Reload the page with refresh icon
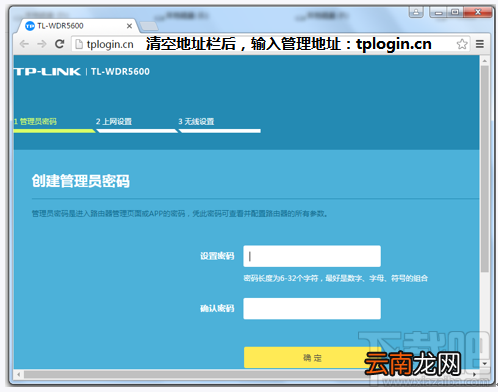This screenshot has width=498, height=392. tap(60, 44)
